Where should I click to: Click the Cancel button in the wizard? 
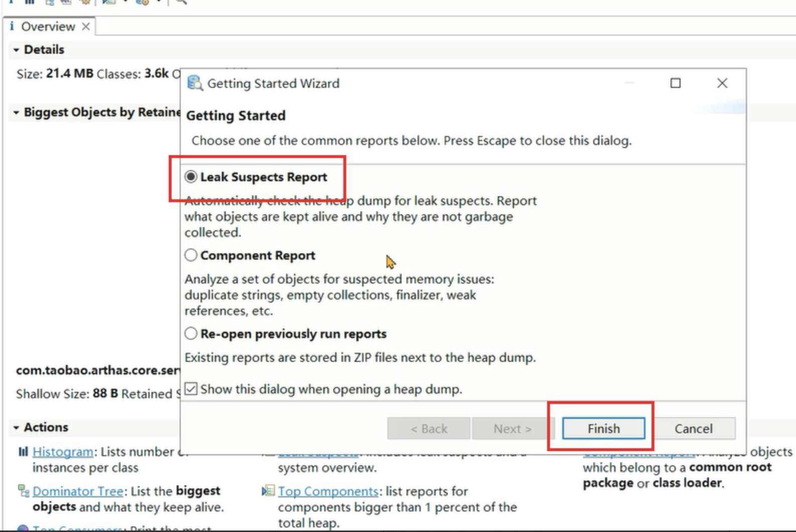[x=693, y=428]
